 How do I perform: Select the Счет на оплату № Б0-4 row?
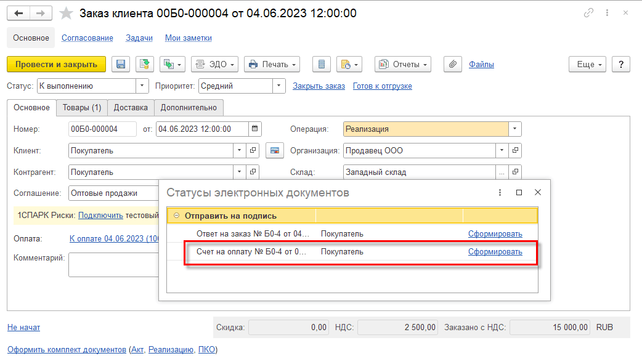(352, 252)
